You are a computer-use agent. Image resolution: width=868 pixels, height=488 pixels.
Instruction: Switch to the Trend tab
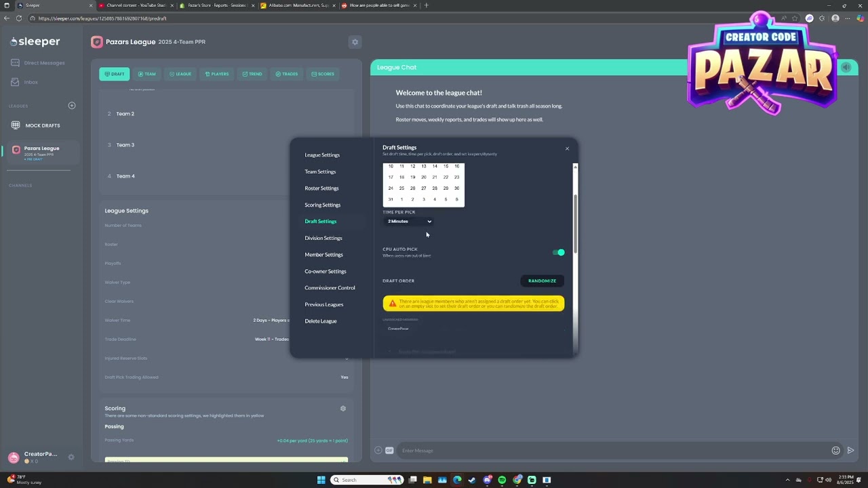click(x=252, y=74)
